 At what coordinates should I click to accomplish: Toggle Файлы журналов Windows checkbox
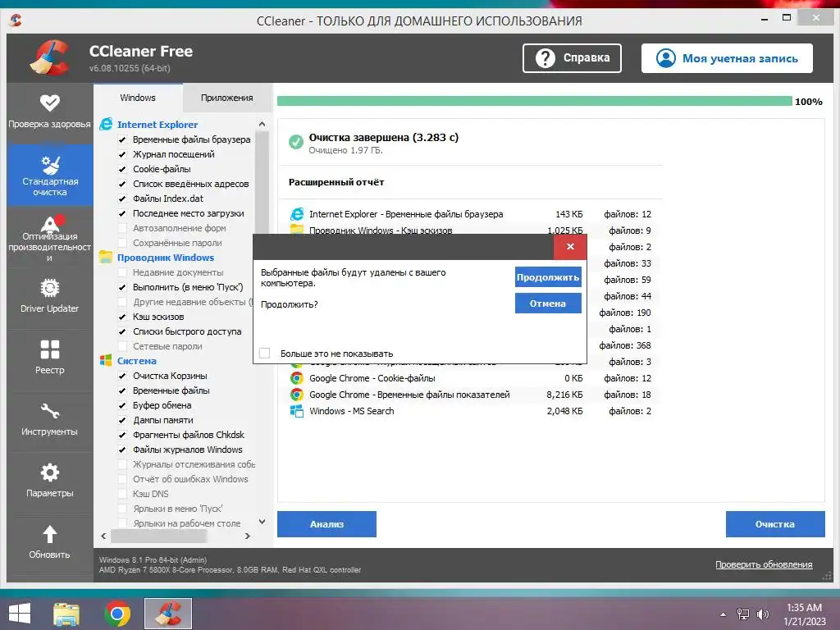[122, 450]
